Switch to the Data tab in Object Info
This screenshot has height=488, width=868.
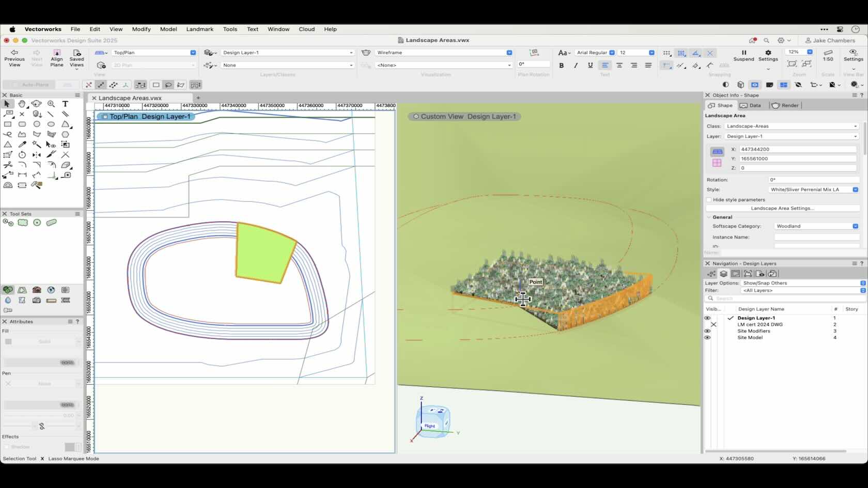(x=751, y=105)
